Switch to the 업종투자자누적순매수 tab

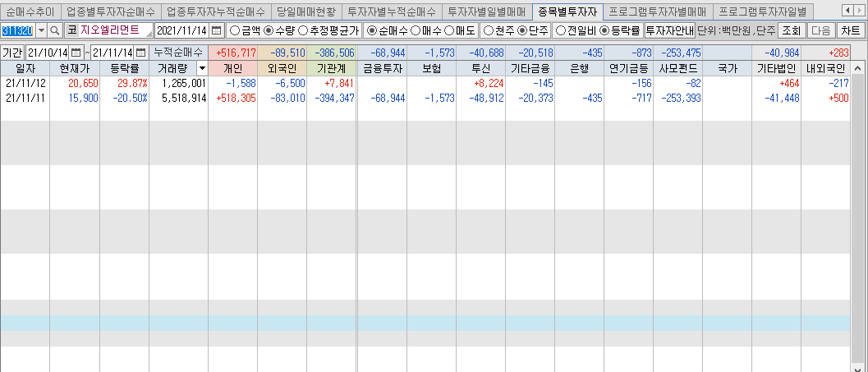(216, 11)
